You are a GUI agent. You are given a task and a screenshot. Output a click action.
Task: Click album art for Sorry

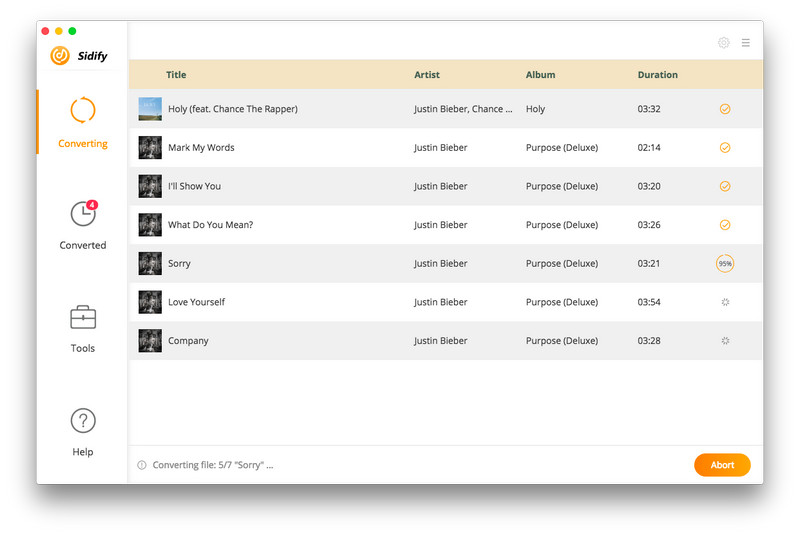pos(150,264)
